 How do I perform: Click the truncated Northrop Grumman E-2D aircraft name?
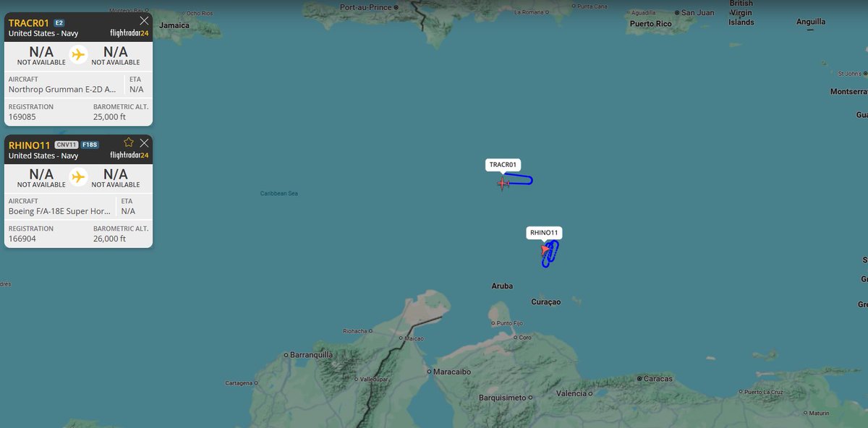point(63,89)
